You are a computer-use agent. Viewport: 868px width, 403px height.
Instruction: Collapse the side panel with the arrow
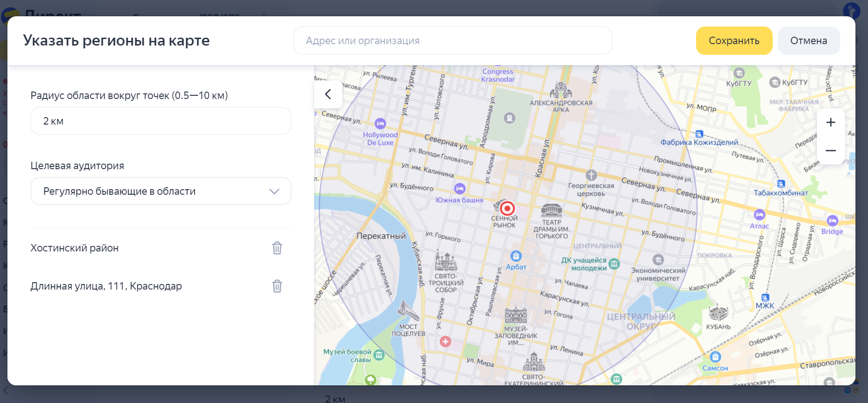[328, 94]
